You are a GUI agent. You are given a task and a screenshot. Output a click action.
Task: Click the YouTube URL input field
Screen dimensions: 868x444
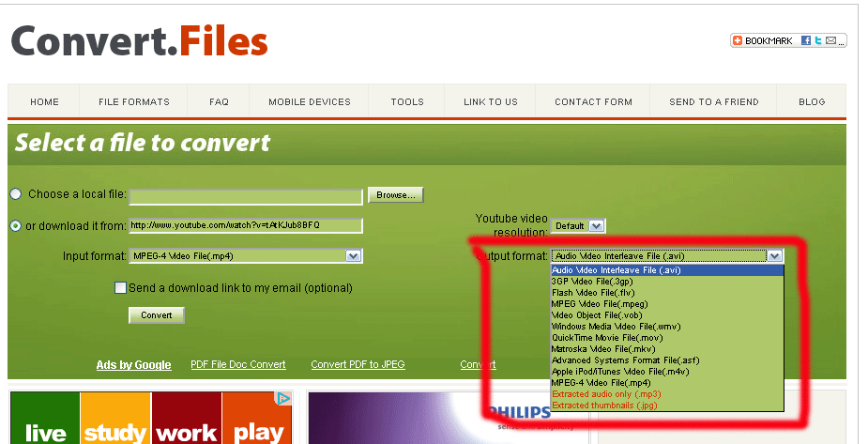(246, 225)
